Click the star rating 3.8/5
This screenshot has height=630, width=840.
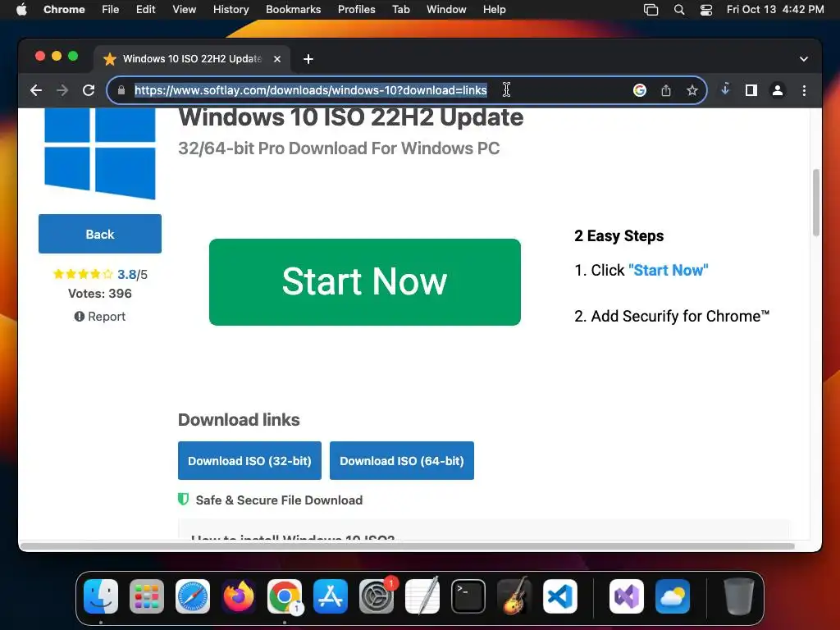100,274
